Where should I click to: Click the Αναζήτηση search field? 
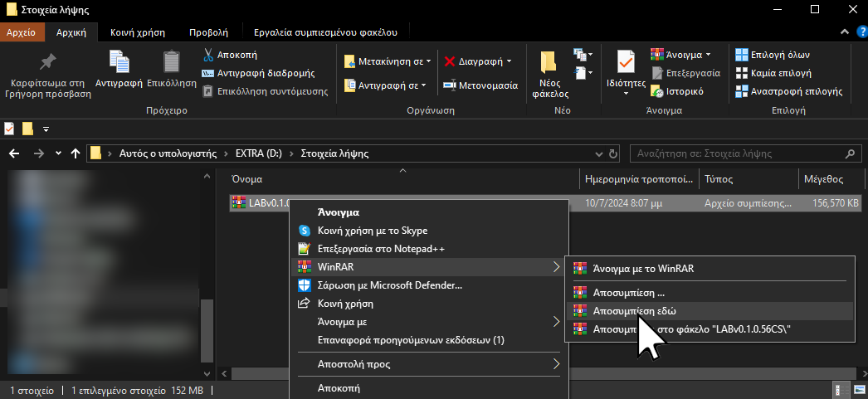[x=734, y=153]
